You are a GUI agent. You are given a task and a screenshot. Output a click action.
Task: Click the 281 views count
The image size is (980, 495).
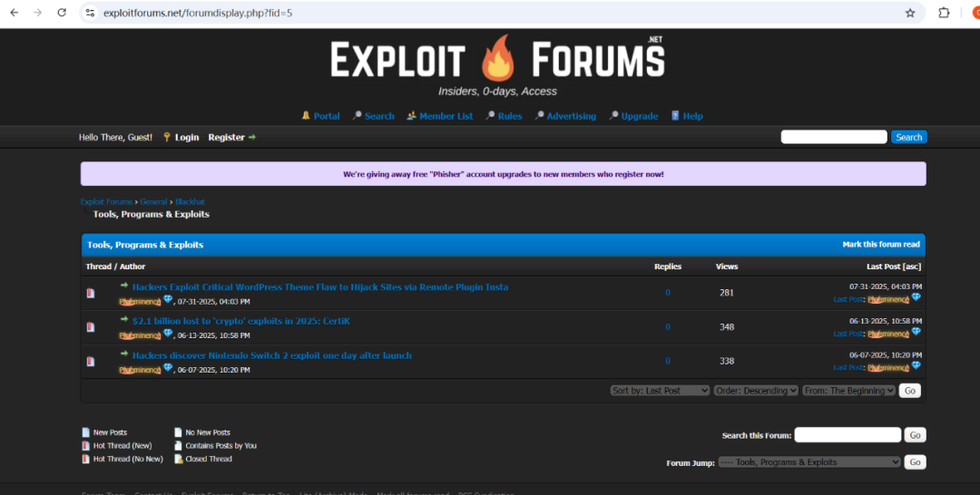point(726,293)
